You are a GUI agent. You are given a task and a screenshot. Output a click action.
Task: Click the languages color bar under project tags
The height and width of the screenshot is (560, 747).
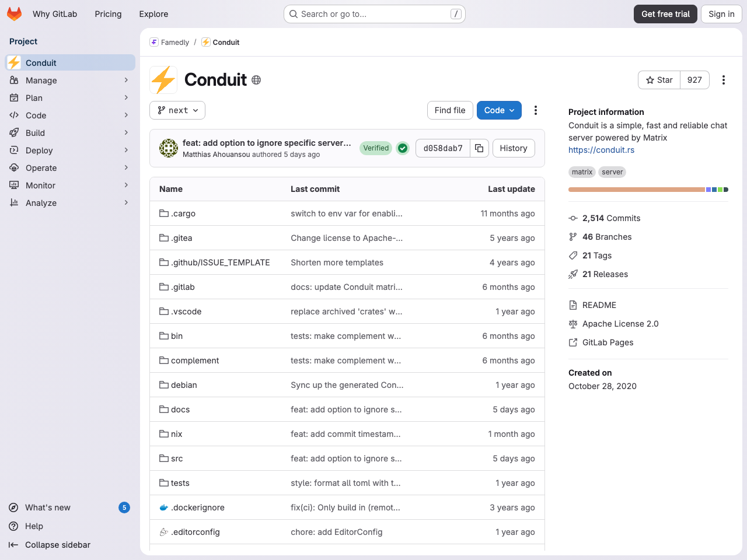(648, 189)
